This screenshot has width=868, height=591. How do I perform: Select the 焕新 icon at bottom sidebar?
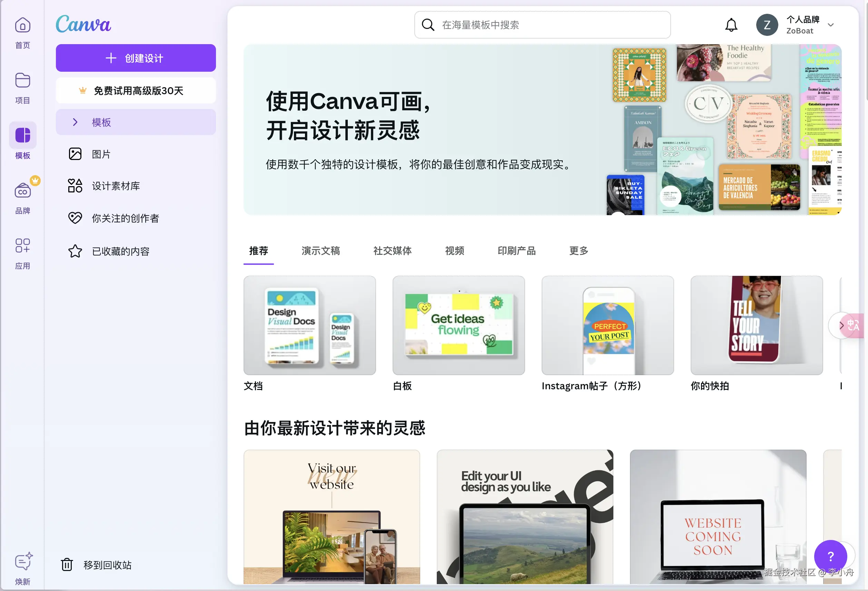point(22,561)
